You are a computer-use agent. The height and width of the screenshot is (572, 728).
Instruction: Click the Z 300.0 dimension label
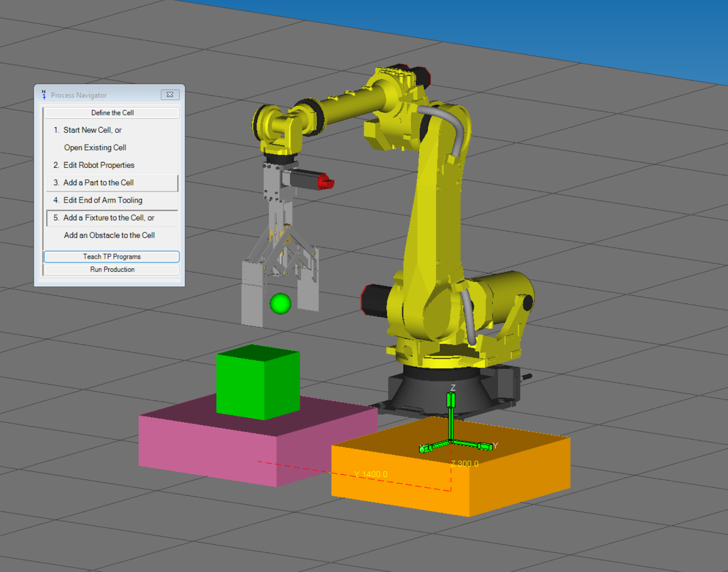[x=465, y=464]
